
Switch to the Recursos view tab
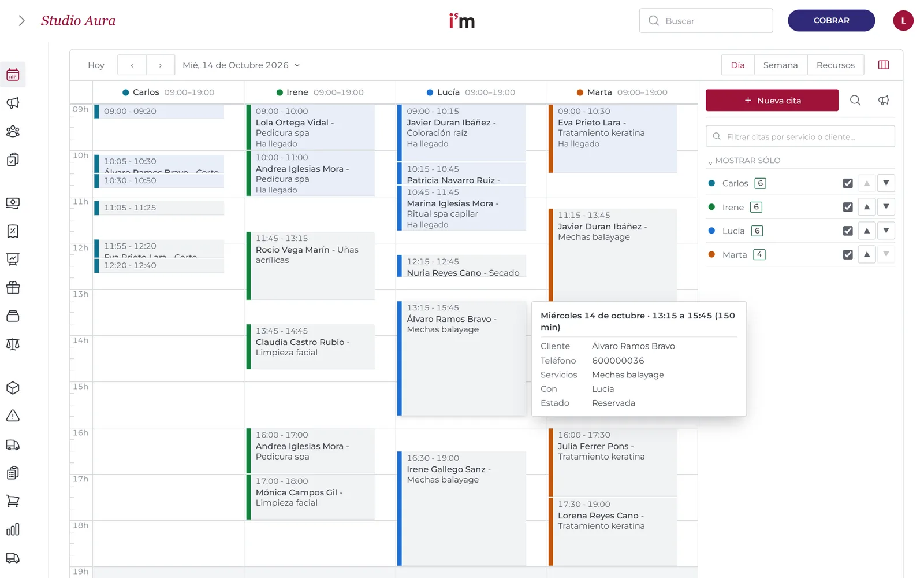coord(835,65)
